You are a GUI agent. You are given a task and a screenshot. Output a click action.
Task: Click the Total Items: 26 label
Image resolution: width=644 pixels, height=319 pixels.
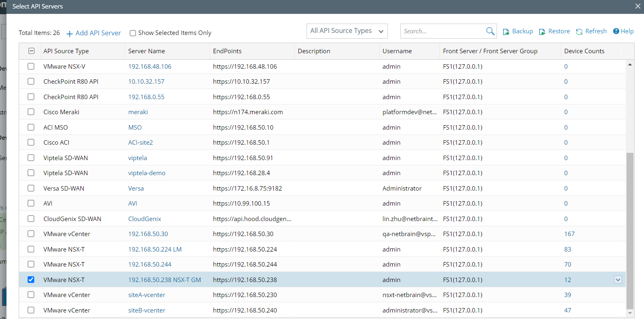(x=39, y=33)
